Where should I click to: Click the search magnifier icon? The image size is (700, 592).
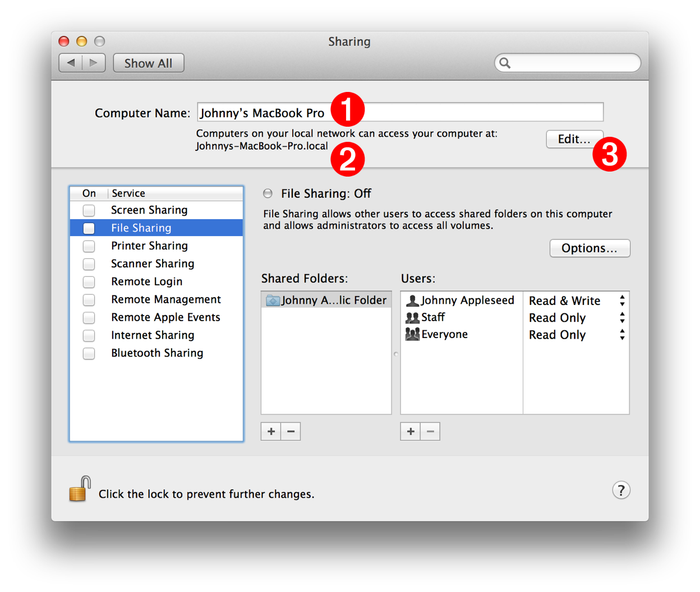click(504, 63)
